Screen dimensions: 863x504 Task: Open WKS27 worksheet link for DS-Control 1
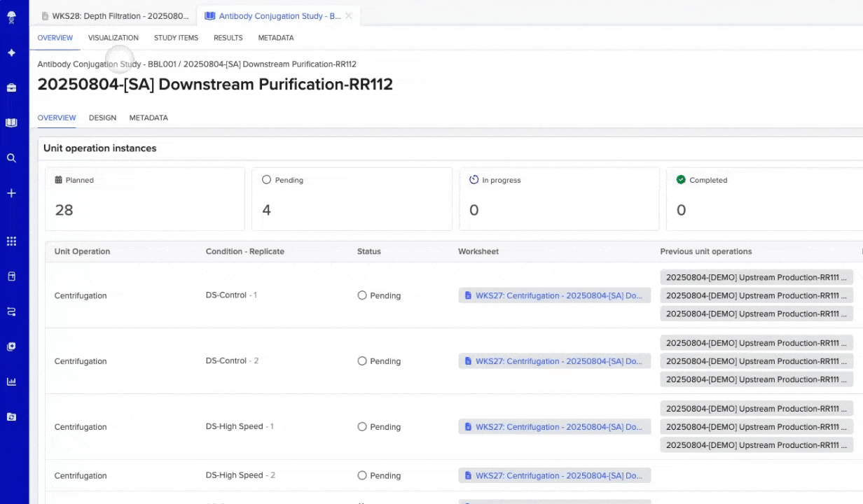pyautogui.click(x=554, y=295)
